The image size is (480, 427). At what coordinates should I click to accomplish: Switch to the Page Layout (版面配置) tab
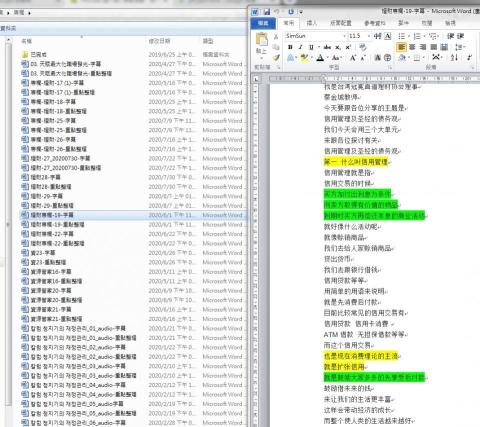pyautogui.click(x=341, y=23)
